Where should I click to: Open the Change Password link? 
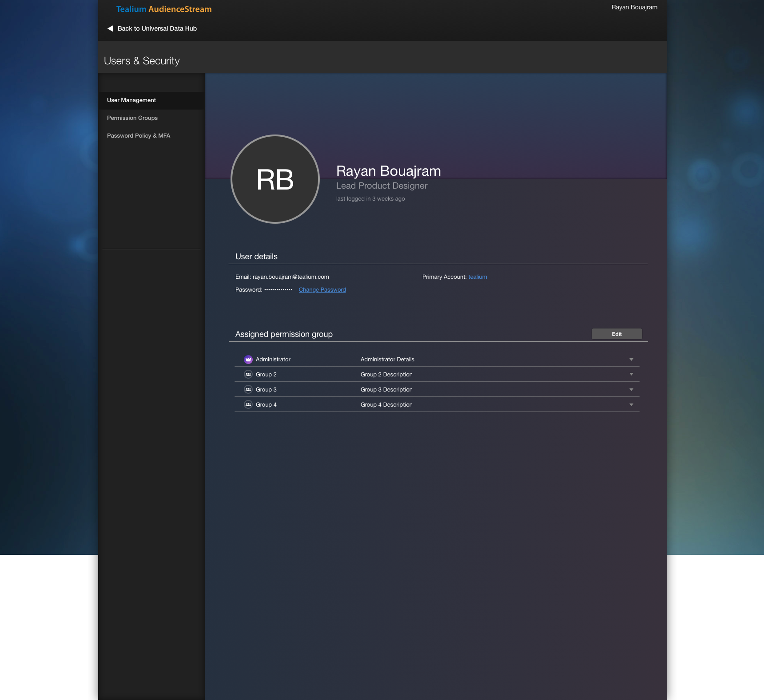coord(322,289)
